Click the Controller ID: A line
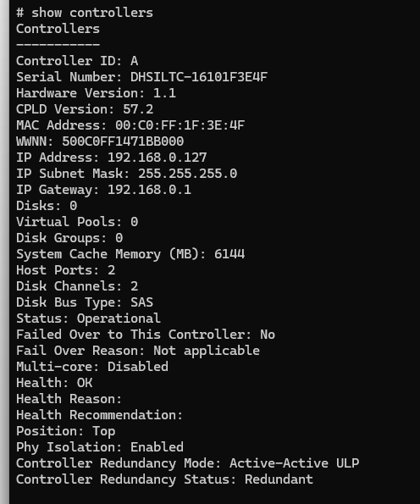The width and height of the screenshot is (420, 504). click(77, 61)
